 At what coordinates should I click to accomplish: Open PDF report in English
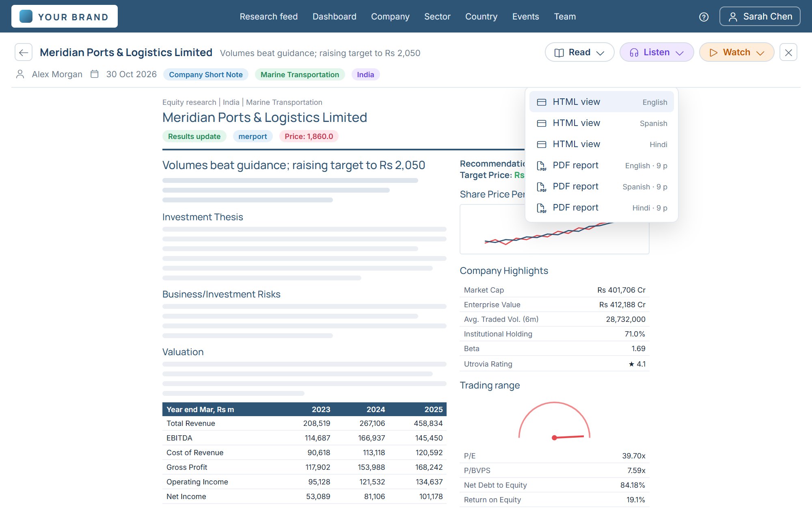[601, 165]
